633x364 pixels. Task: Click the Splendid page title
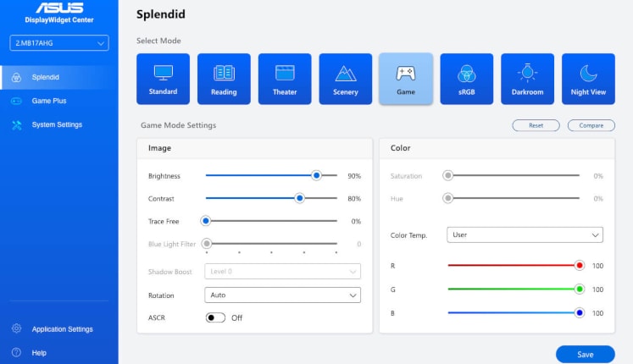pos(161,14)
